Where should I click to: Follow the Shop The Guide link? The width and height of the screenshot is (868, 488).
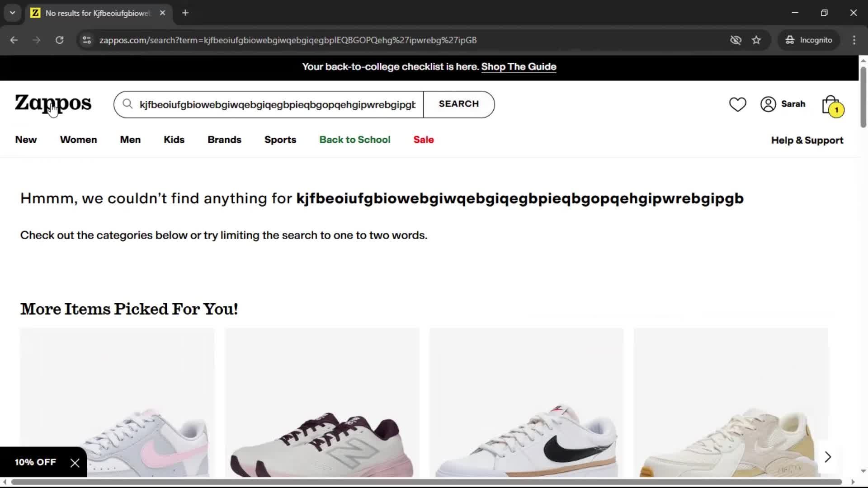(x=519, y=67)
